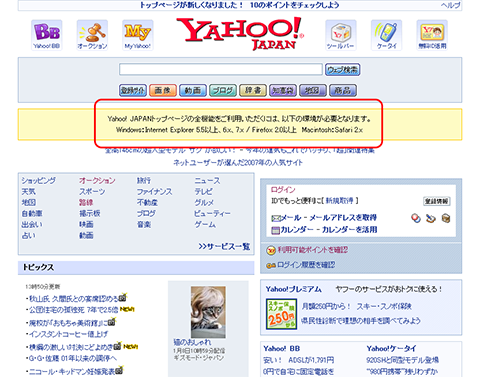Open the 不動産 service link
The width and height of the screenshot is (480, 377).
pos(147,202)
